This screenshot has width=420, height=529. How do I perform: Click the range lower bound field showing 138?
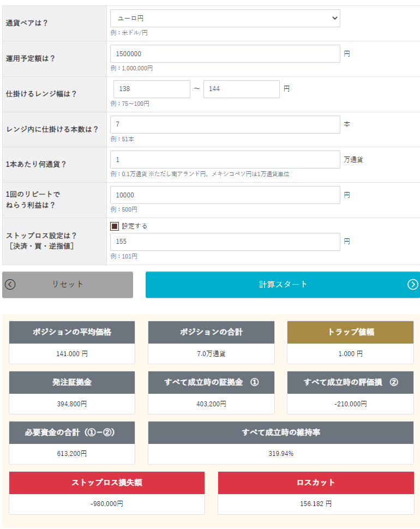point(152,89)
